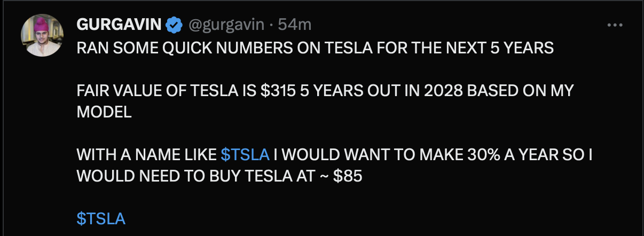The height and width of the screenshot is (236, 644).
Task: Click the inline $TSLA cashtag after 'NAME LIKE'
Action: coord(245,155)
